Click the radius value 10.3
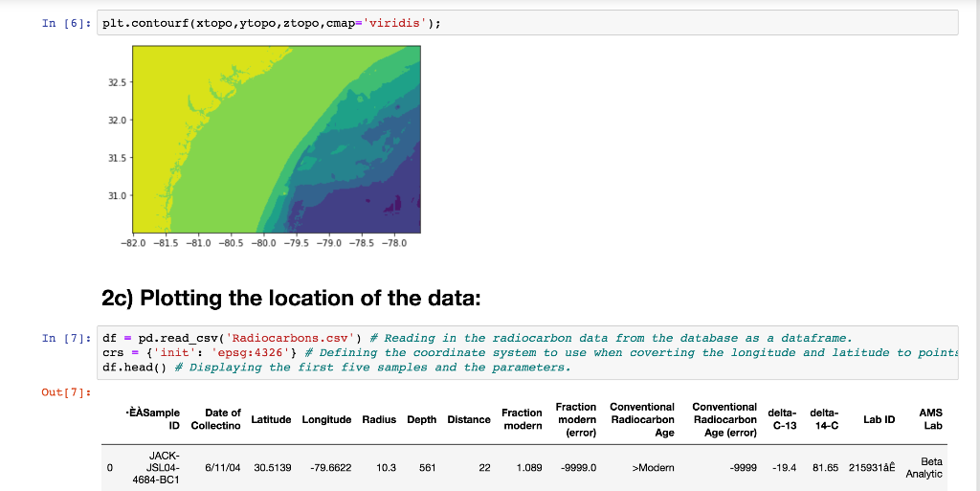 click(x=386, y=467)
